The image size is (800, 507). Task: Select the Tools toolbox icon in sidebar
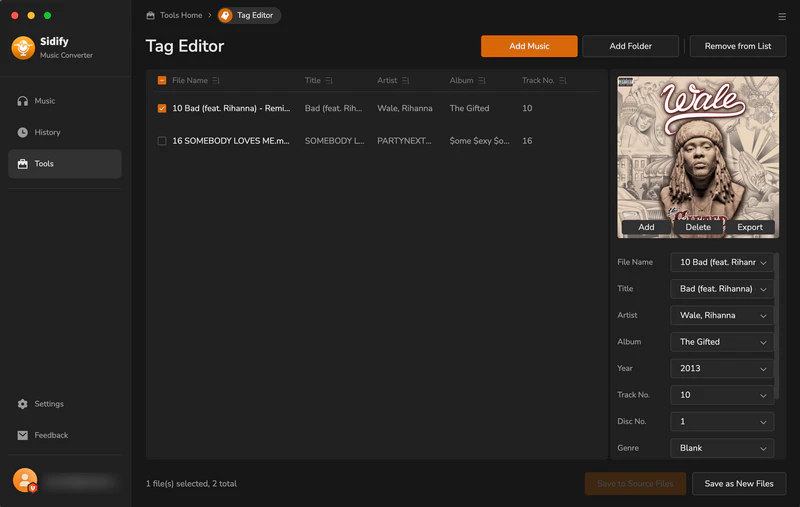[22, 164]
